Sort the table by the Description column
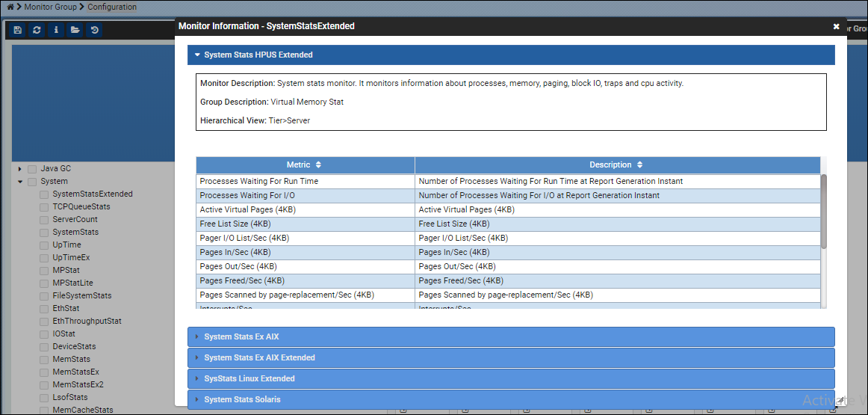Image resolution: width=868 pixels, height=415 pixels. (x=617, y=165)
